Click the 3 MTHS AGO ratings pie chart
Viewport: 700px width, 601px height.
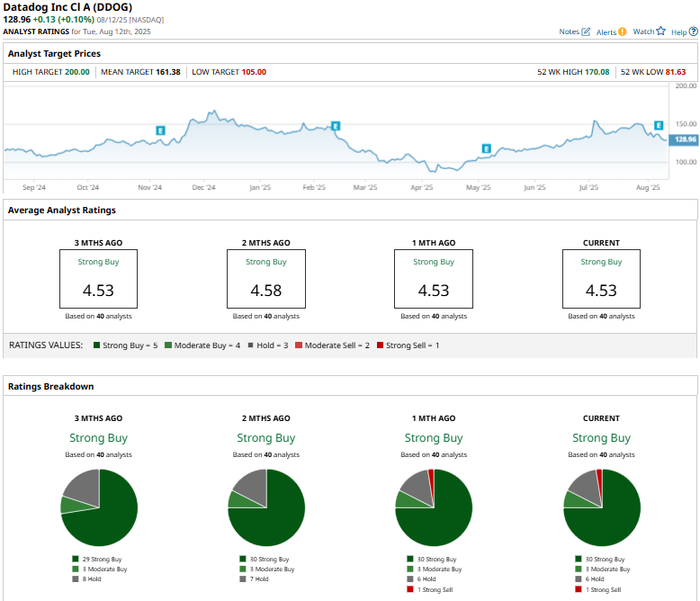[99, 507]
